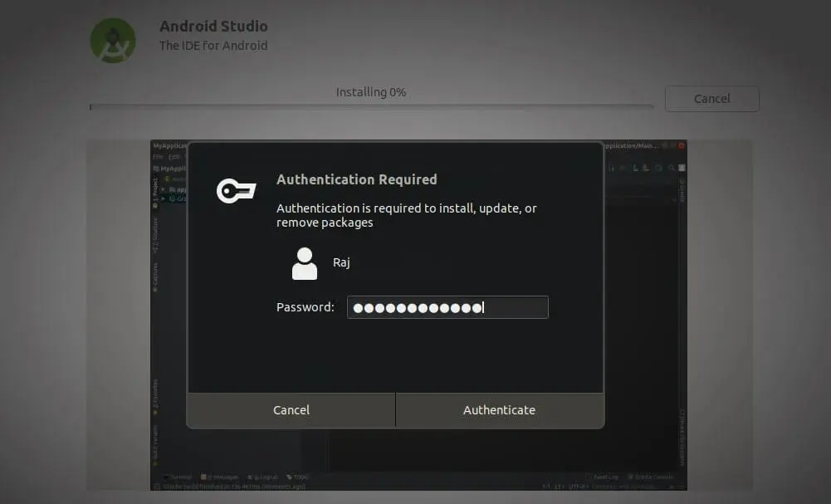Click the Authenticate button
This screenshot has height=504, width=831.
[499, 410]
